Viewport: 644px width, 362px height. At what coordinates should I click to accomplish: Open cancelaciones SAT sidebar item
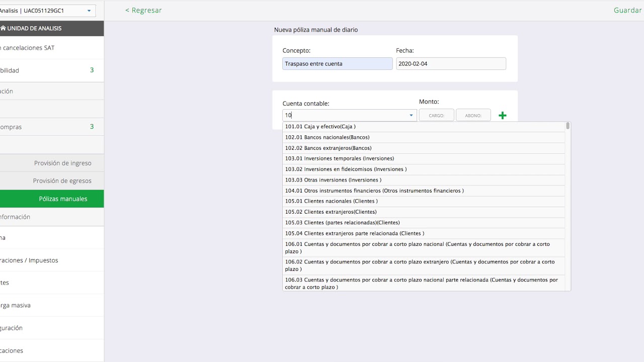(x=52, y=48)
